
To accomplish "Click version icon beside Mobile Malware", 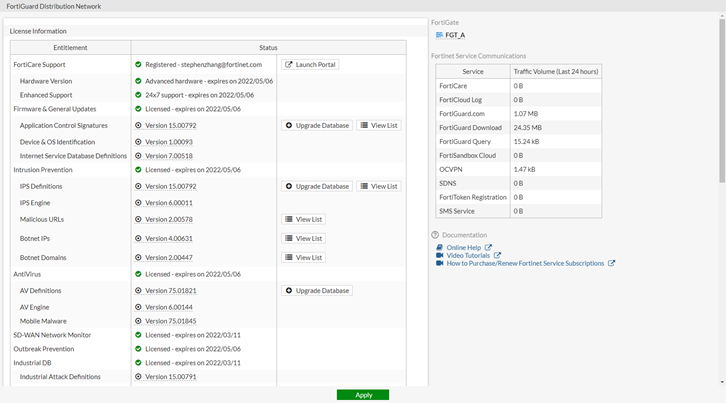I will pyautogui.click(x=138, y=321).
